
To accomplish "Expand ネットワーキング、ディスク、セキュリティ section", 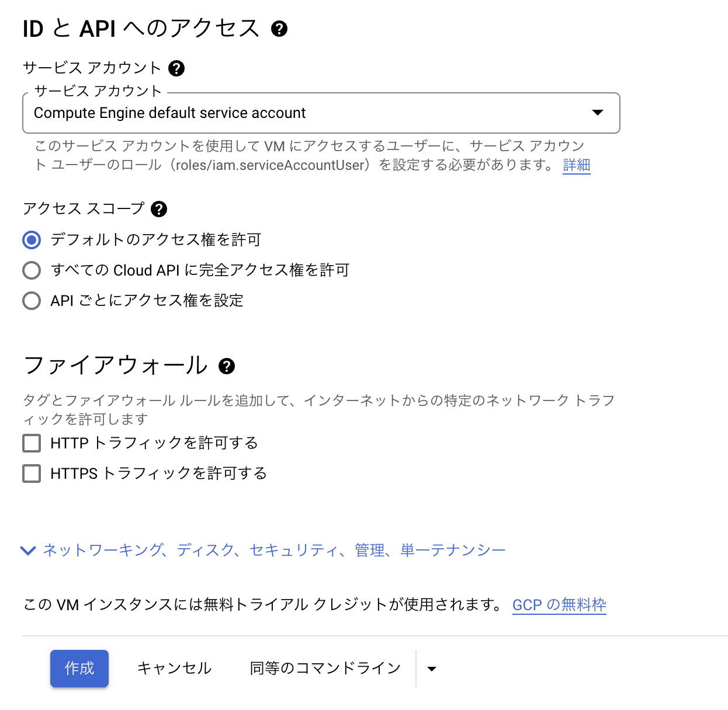I will coord(274,550).
